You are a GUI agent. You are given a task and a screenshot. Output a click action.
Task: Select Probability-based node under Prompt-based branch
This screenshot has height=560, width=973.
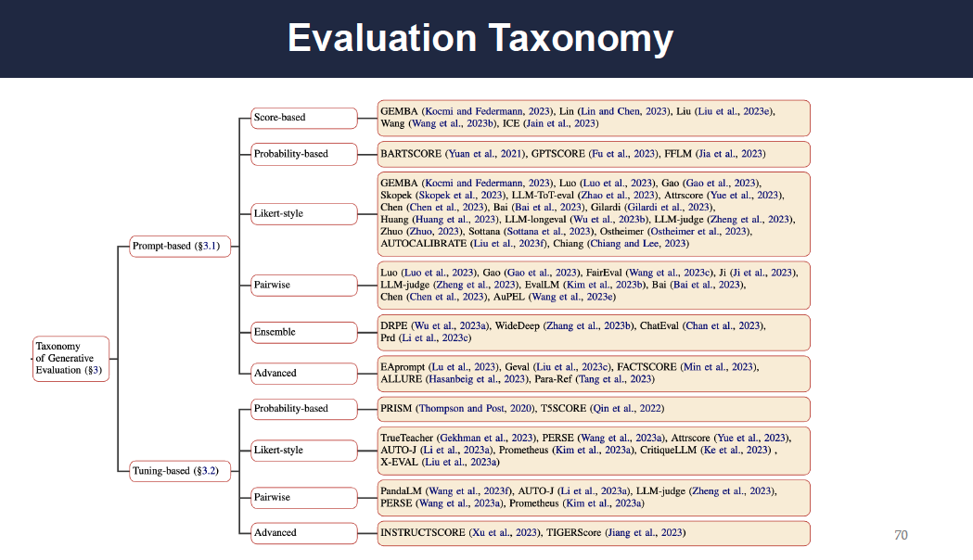(x=303, y=153)
